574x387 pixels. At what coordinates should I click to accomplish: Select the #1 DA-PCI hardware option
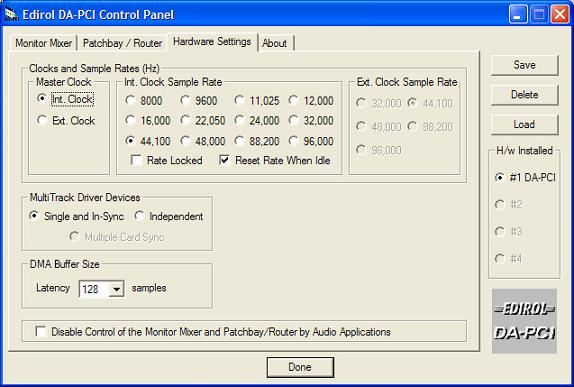500,178
